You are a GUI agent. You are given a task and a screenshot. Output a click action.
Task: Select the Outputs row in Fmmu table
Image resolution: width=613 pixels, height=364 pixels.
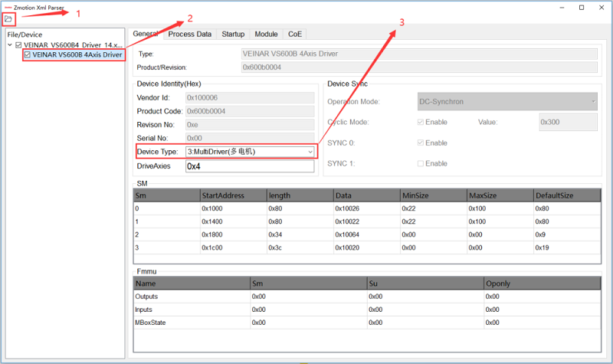pos(146,296)
